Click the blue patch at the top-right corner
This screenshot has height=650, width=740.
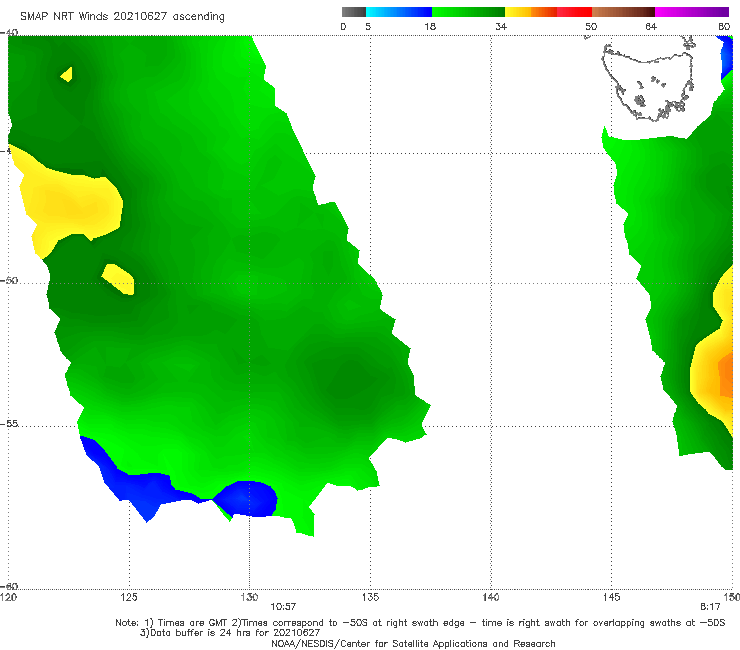[x=727, y=58]
